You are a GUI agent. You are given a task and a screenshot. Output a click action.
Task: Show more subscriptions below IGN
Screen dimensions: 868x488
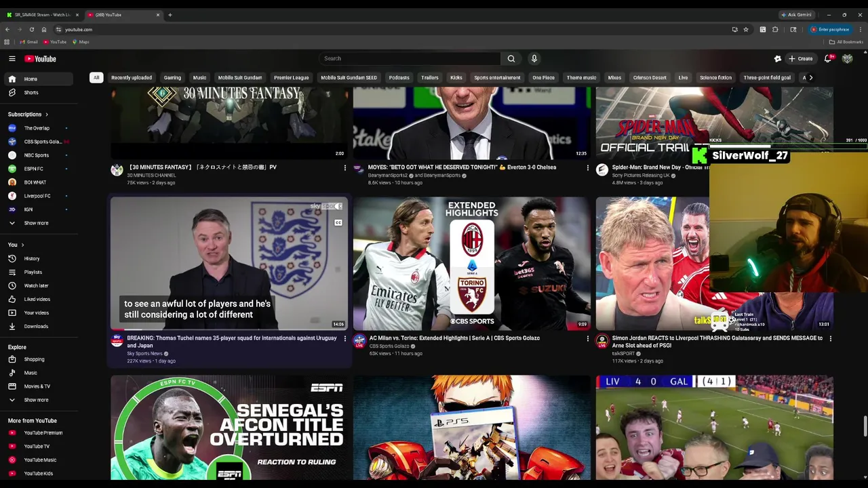coord(39,223)
